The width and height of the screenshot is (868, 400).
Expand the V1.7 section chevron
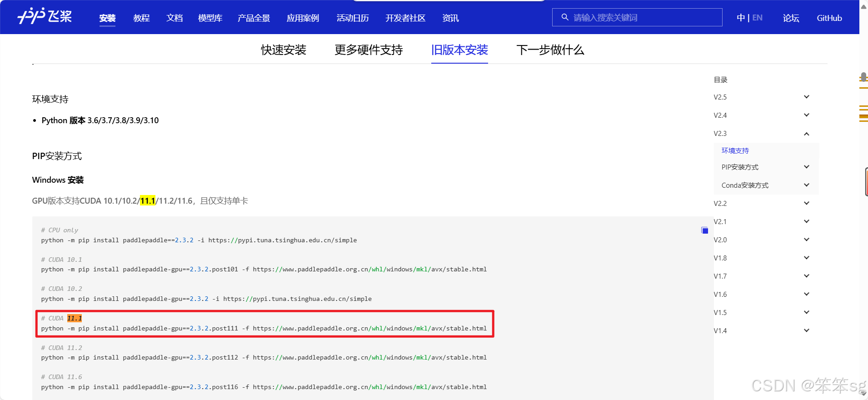807,276
